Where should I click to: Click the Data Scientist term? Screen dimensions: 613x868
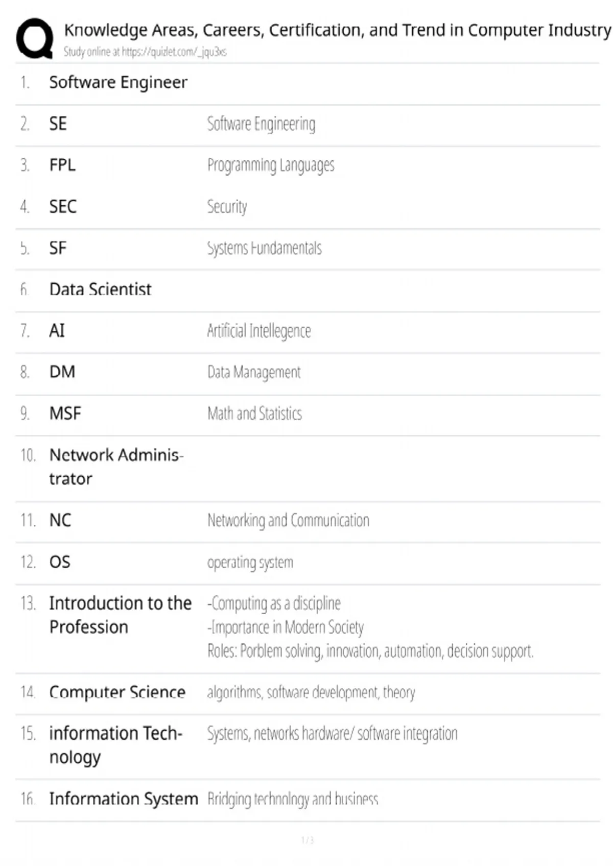click(x=100, y=289)
